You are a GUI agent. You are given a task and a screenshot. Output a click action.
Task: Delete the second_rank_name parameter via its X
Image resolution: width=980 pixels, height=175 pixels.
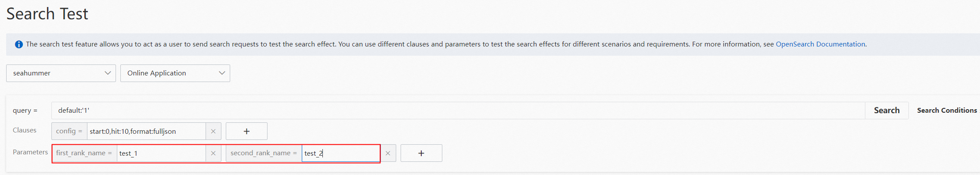[388, 153]
